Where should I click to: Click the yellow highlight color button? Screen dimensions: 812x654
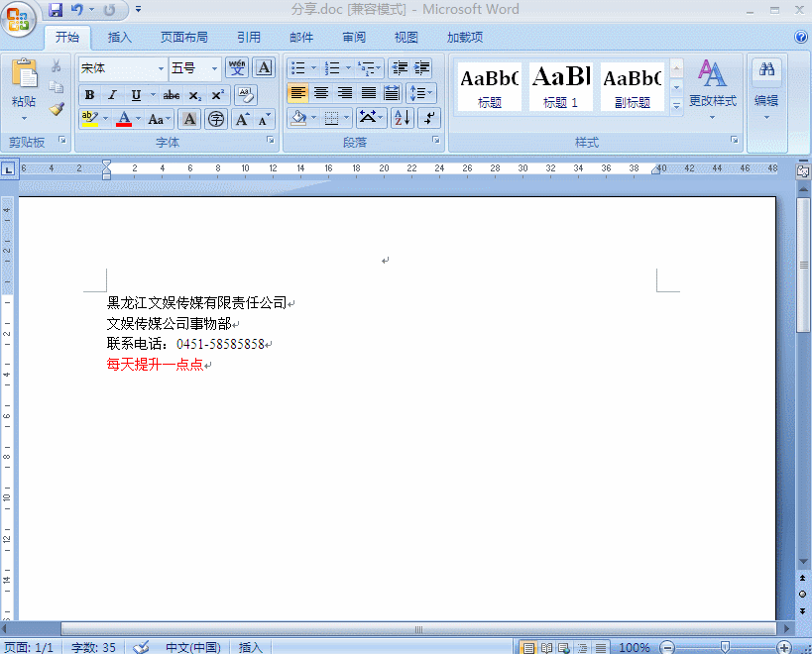pyautogui.click(x=90, y=119)
